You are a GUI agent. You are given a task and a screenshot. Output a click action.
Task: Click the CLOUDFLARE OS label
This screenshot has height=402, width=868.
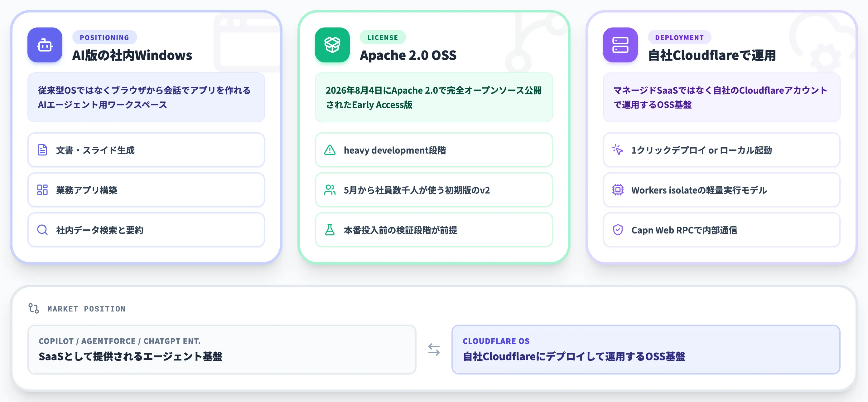pos(496,341)
